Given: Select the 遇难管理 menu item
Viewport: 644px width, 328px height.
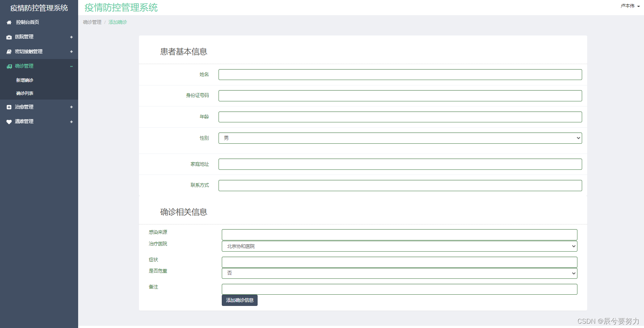Looking at the screenshot, I should click(x=39, y=122).
